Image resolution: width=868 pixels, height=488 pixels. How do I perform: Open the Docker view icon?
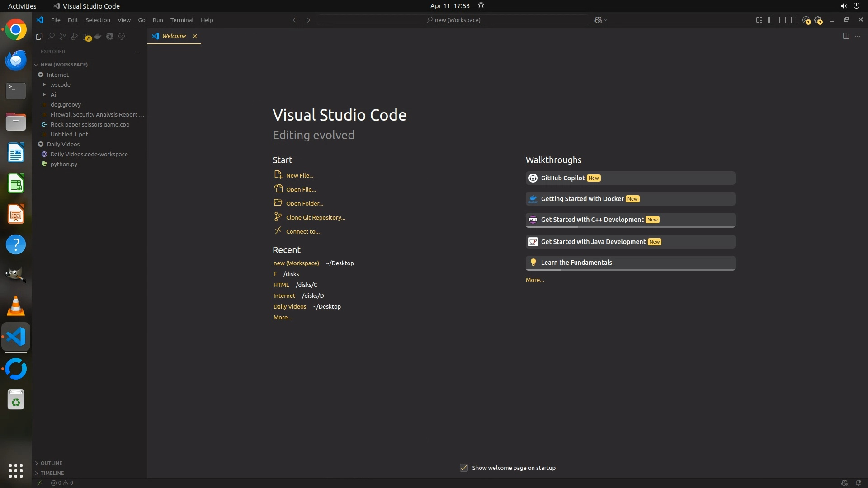pos(98,36)
